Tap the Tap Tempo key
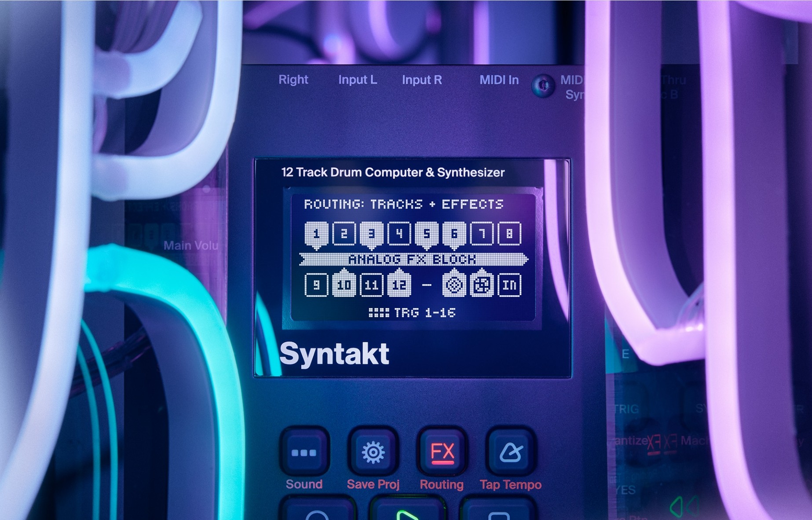 click(x=511, y=452)
